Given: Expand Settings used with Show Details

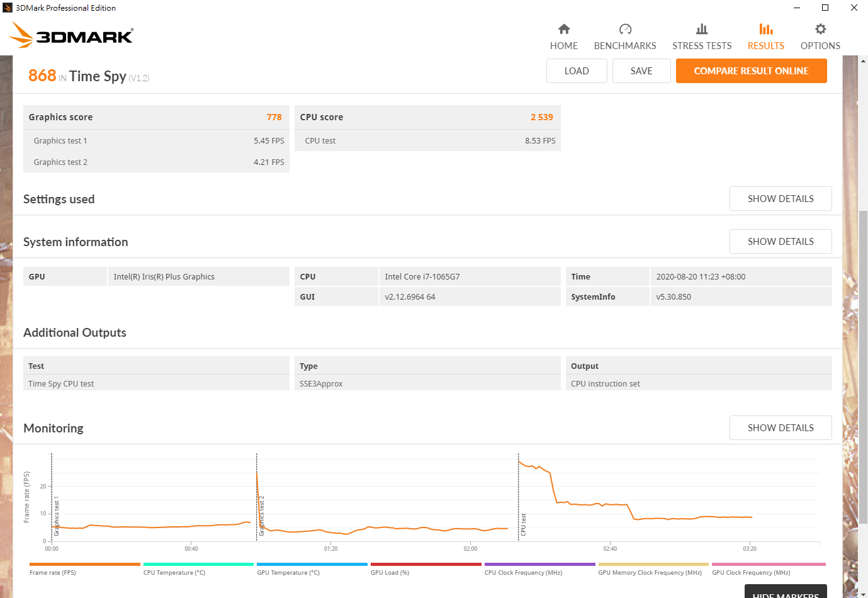Looking at the screenshot, I should [780, 199].
